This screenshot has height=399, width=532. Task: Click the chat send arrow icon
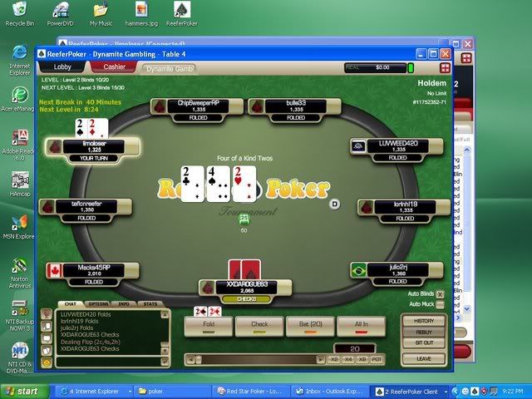tap(165, 362)
